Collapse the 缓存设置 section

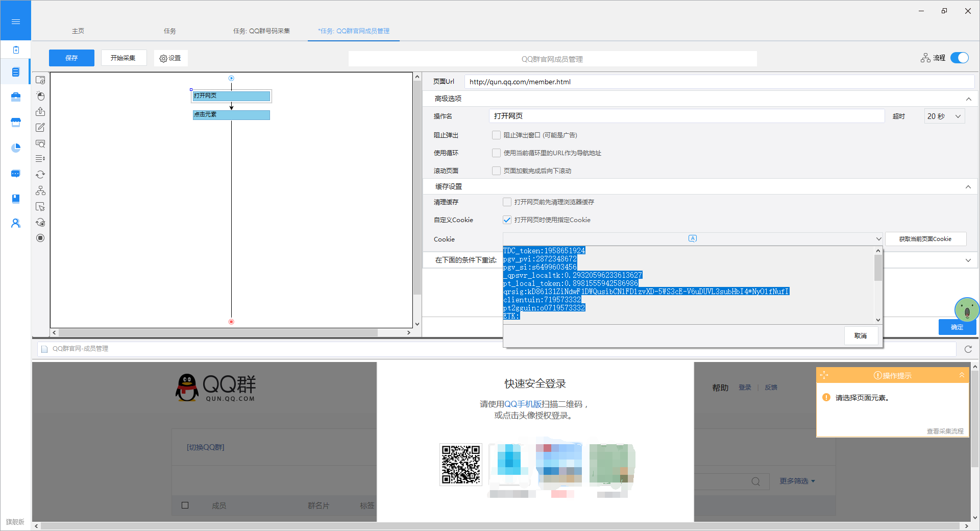tap(968, 187)
